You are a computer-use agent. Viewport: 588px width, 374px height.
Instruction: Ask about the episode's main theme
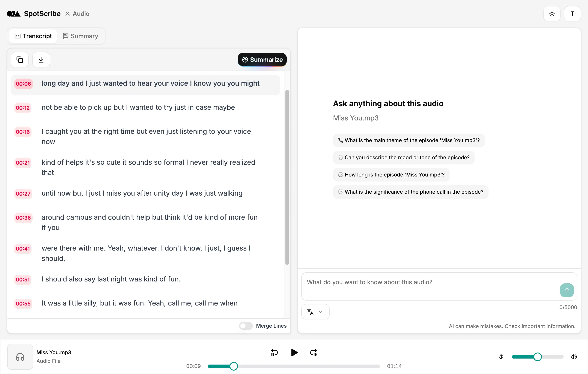[x=408, y=140]
